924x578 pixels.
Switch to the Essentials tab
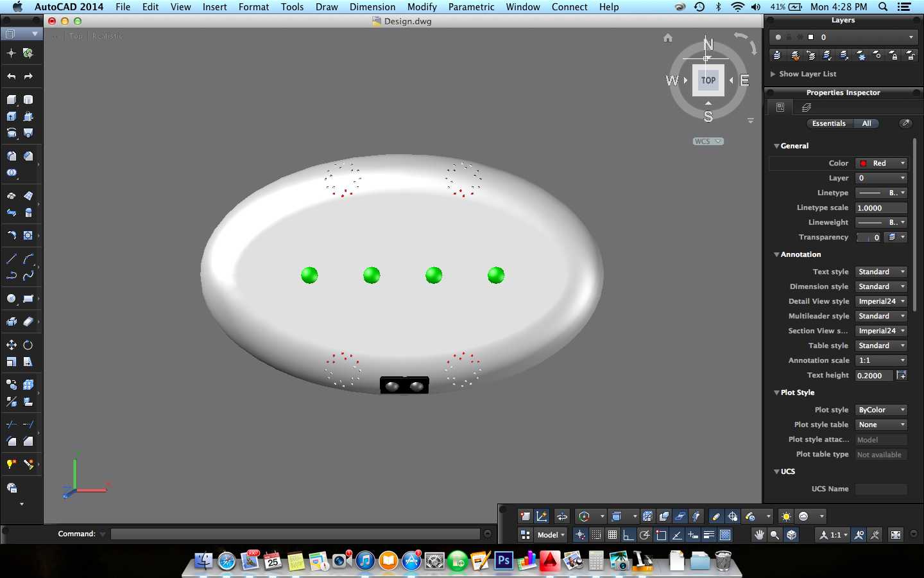click(x=829, y=123)
